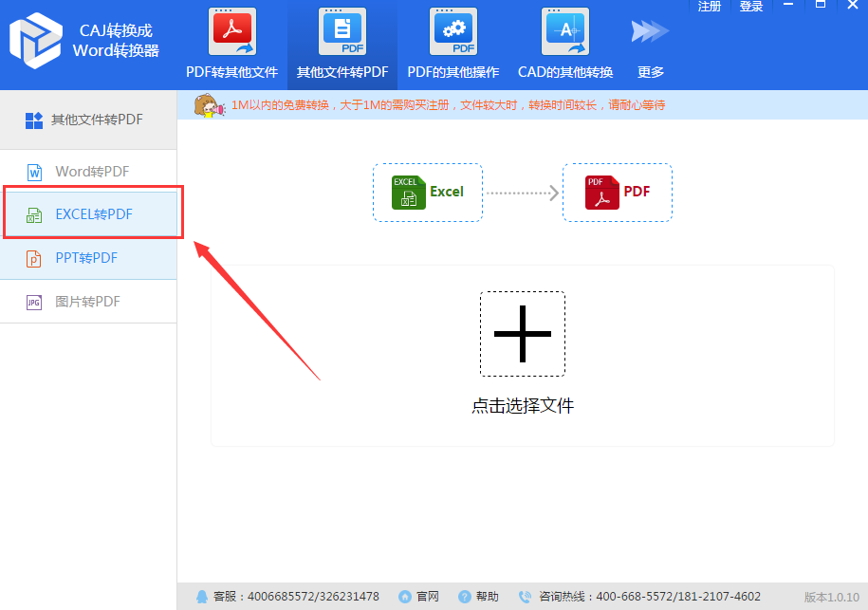
Task: Click the 注册 register button
Action: 710,7
